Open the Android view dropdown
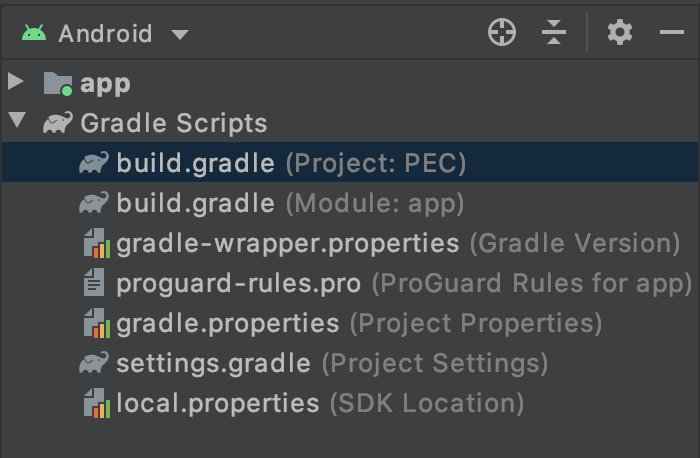The width and height of the screenshot is (700, 458). pyautogui.click(x=179, y=34)
